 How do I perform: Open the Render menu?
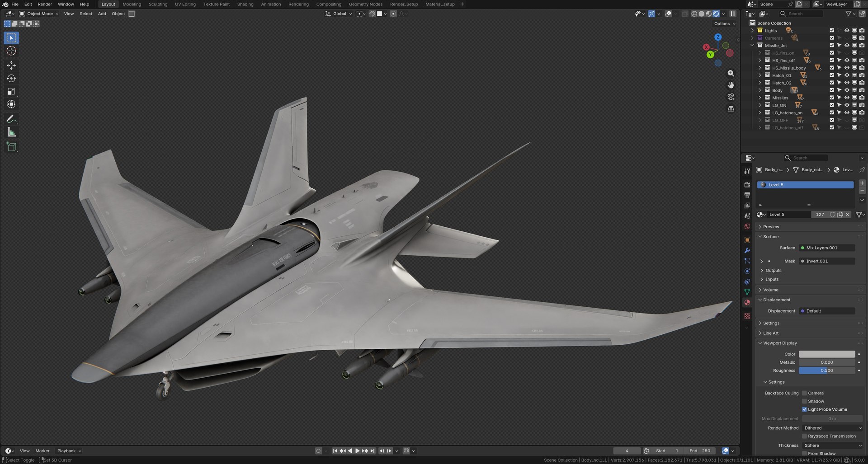tap(45, 4)
